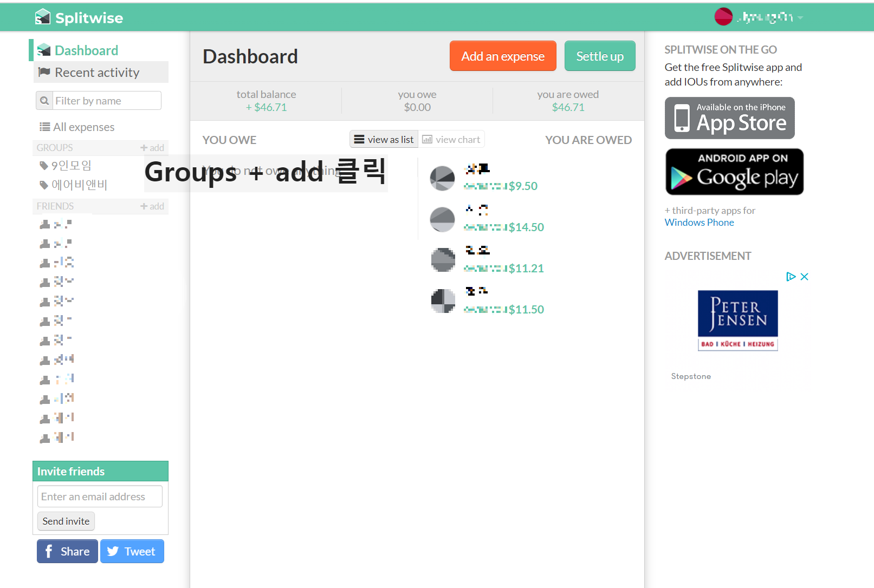Screen dimensions: 874x588
Task: Click the Tweet button
Action: (132, 551)
